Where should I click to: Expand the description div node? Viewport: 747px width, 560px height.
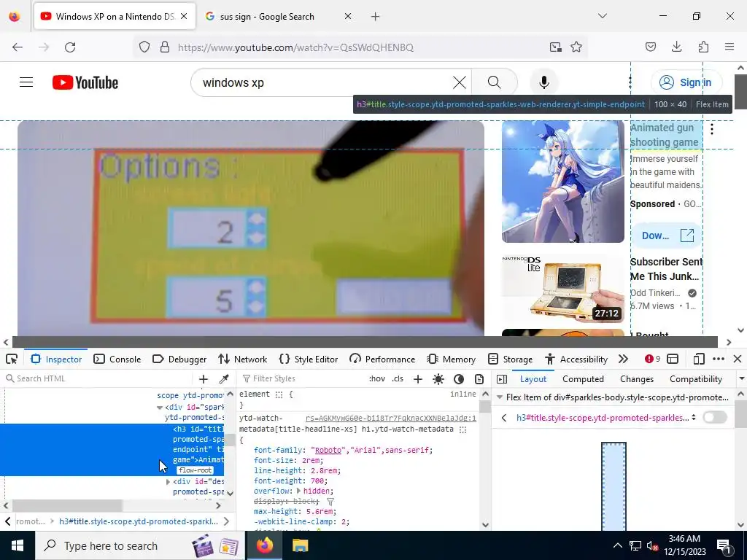(x=168, y=482)
